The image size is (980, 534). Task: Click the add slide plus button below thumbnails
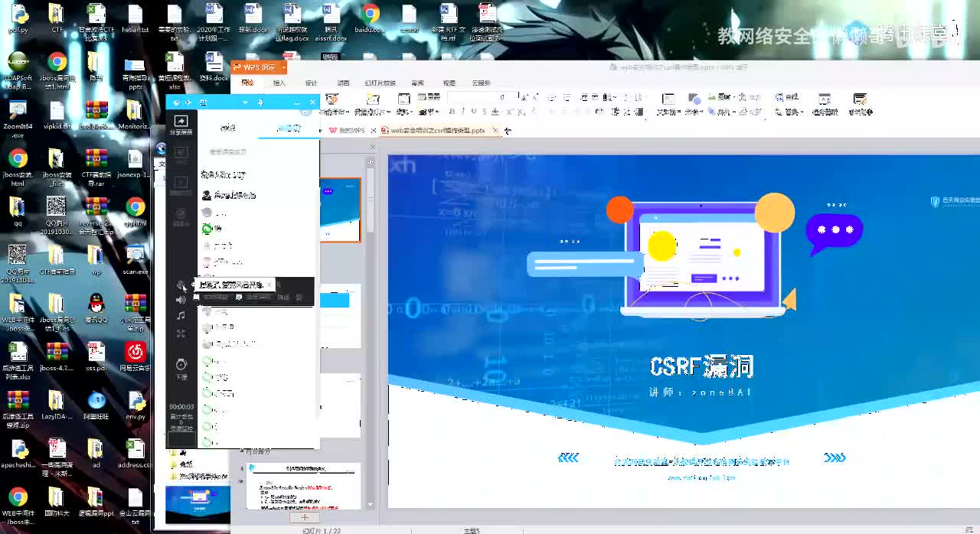(304, 518)
